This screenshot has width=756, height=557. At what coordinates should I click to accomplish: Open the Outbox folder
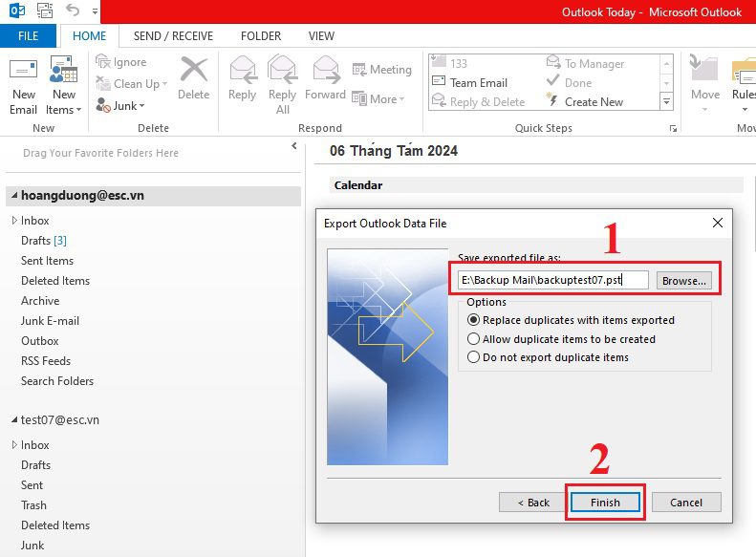pyautogui.click(x=40, y=341)
